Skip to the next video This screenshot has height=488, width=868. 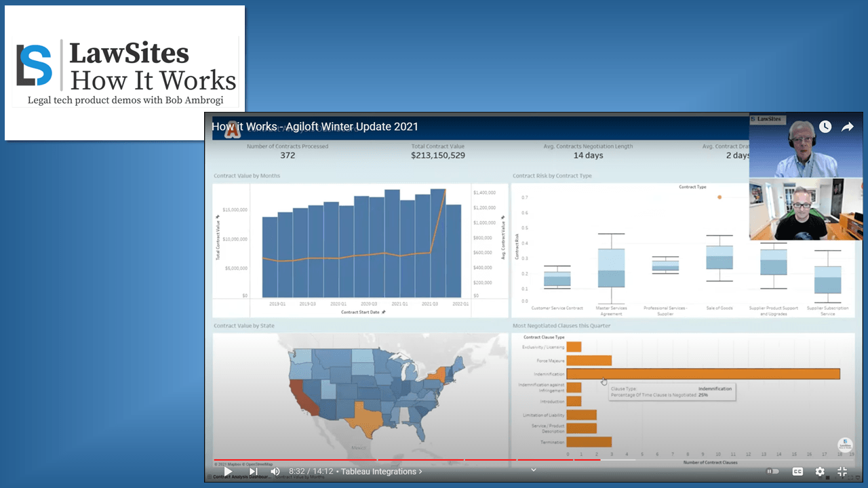click(253, 471)
